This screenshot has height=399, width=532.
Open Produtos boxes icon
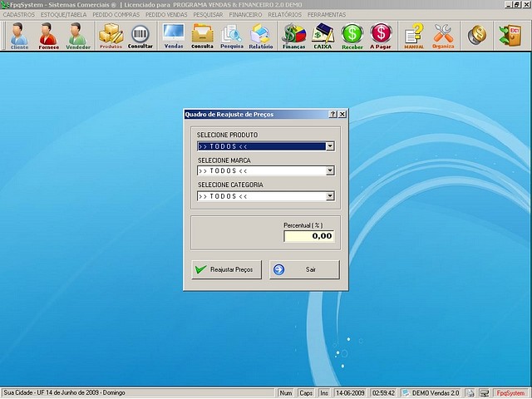[111, 36]
